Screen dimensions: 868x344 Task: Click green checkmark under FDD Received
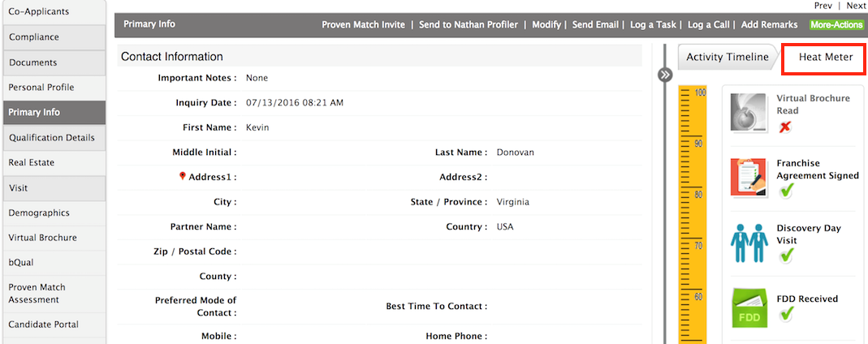click(786, 314)
